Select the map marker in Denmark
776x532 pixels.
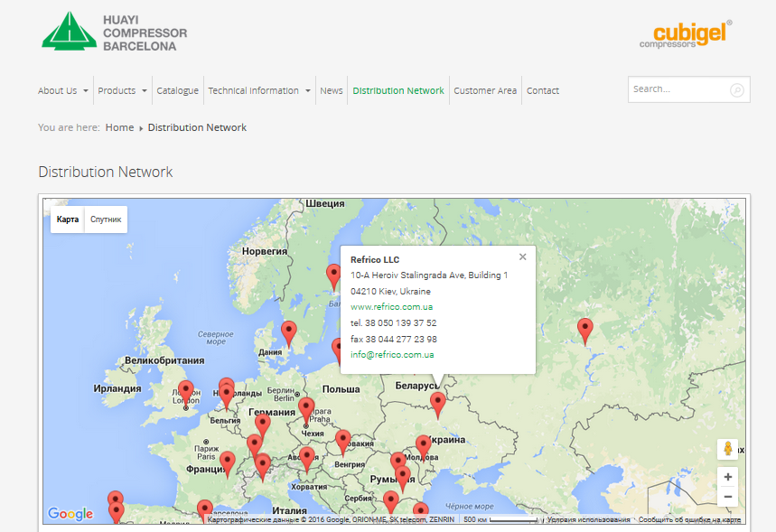[288, 331]
